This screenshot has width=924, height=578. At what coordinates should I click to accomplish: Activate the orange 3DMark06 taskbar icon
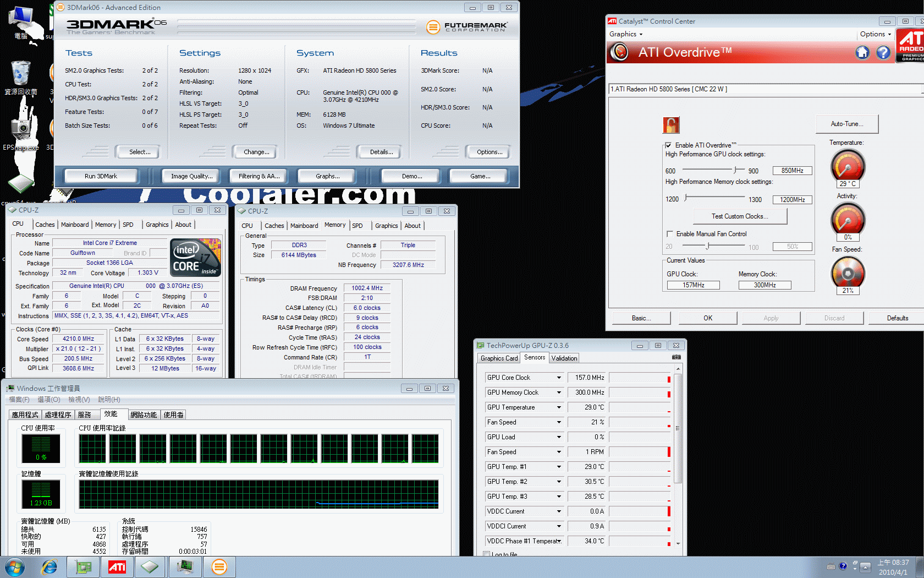point(219,567)
